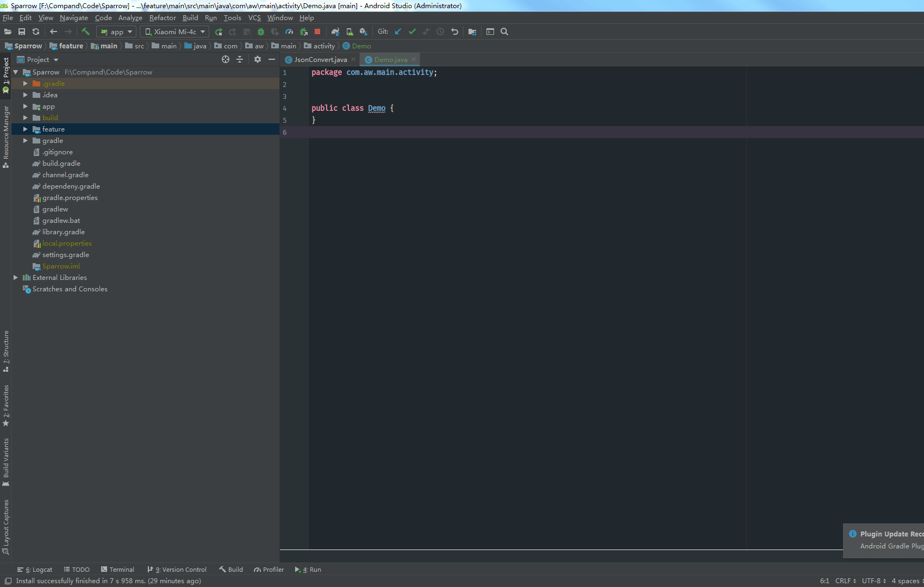Open the VCS menu

coord(254,18)
